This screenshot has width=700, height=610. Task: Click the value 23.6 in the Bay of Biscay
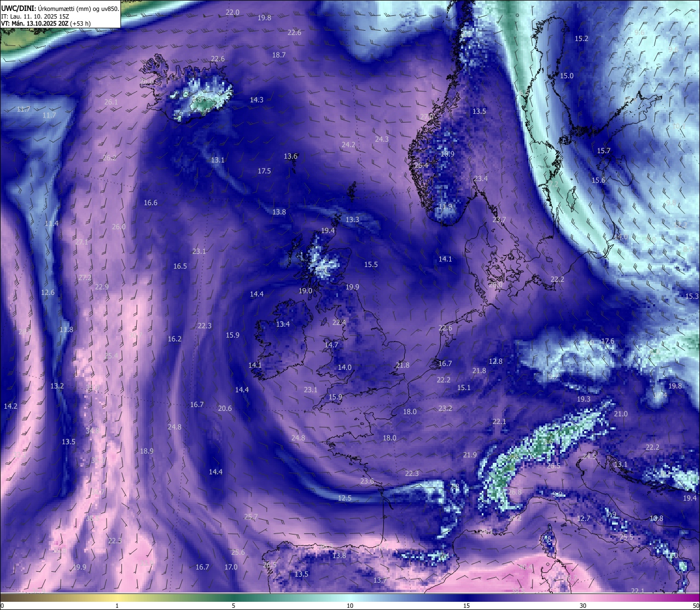pyautogui.click(x=367, y=481)
